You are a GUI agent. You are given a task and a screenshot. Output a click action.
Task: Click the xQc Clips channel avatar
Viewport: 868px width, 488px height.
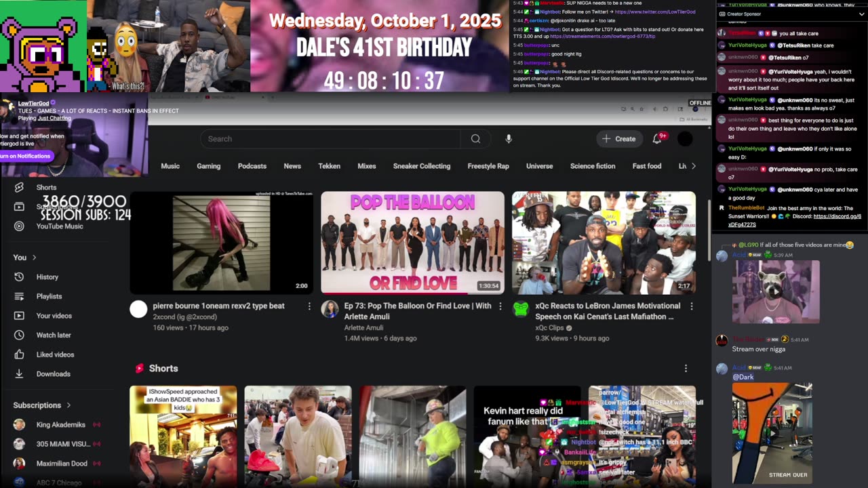521,309
